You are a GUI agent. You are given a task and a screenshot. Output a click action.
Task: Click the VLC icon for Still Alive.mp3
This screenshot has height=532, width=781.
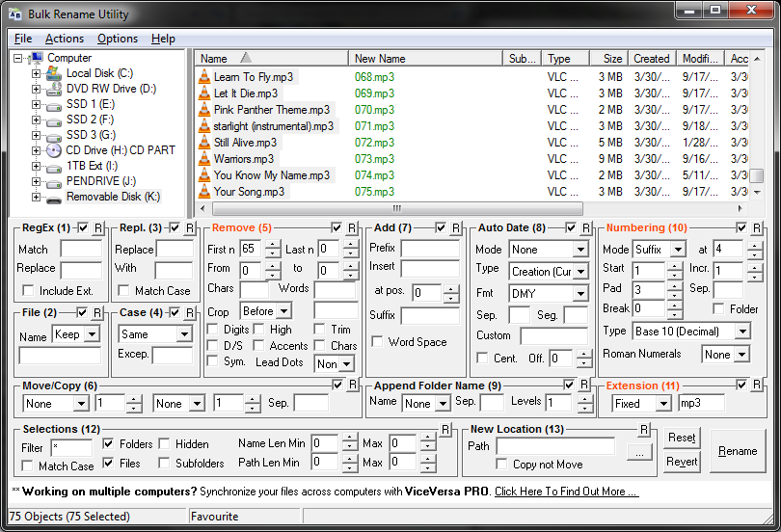click(204, 143)
